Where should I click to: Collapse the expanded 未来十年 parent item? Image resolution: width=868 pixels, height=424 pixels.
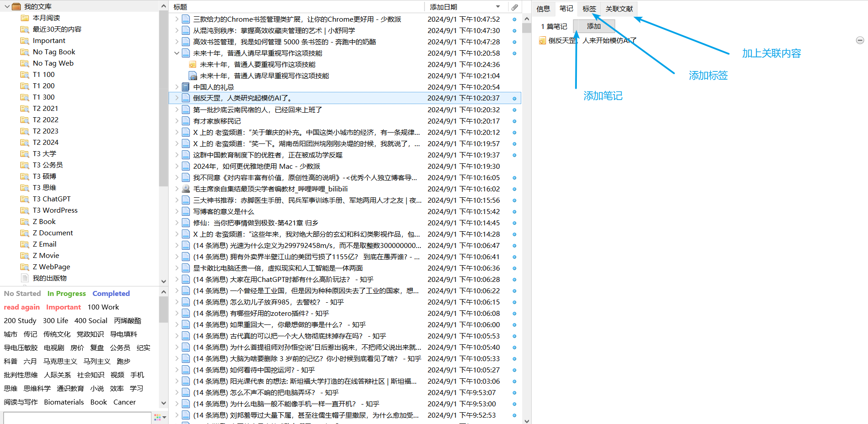[177, 53]
